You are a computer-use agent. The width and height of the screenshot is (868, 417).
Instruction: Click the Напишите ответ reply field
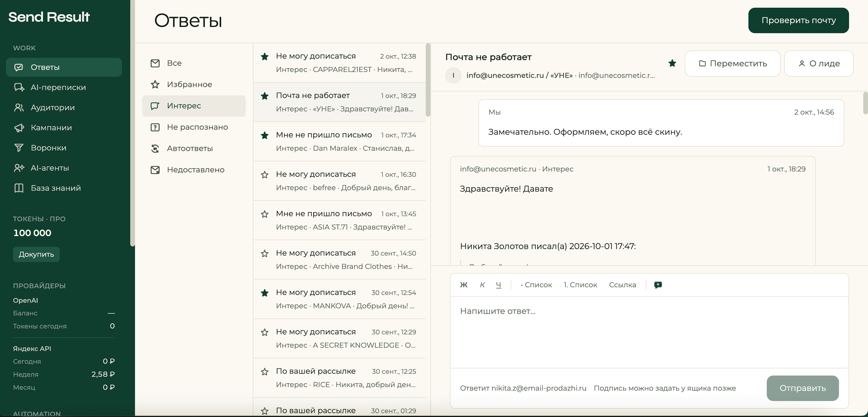(x=649, y=332)
